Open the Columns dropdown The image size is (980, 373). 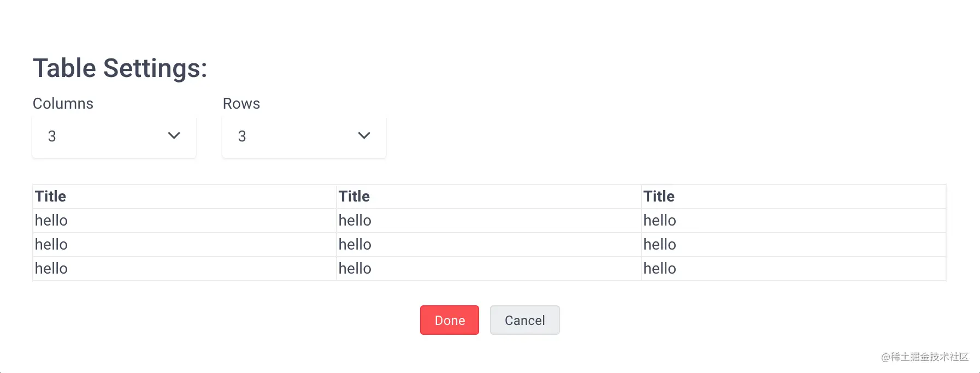pyautogui.click(x=114, y=137)
